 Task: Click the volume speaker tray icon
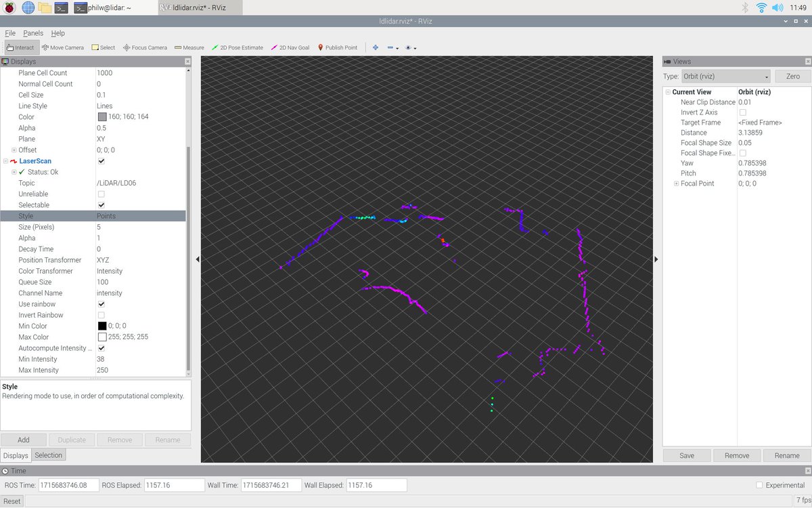[x=777, y=7]
